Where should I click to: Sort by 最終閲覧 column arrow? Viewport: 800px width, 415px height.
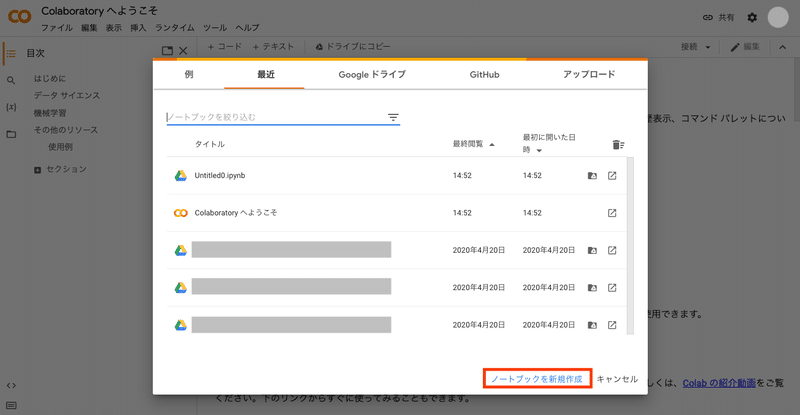[492, 145]
